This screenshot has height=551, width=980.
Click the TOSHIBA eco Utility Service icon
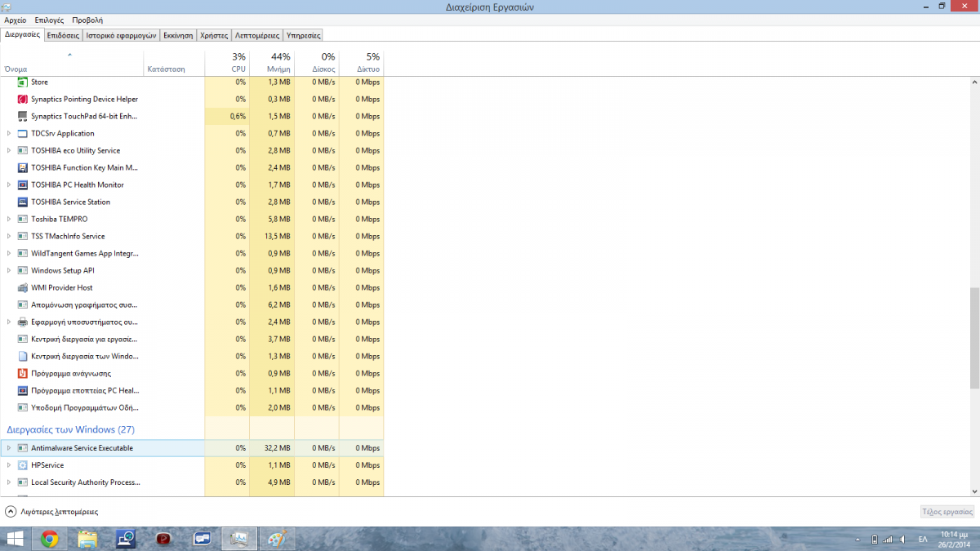[x=23, y=150]
